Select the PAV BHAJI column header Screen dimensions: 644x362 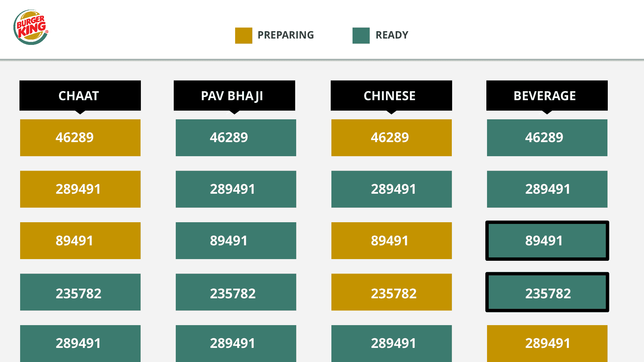click(234, 96)
